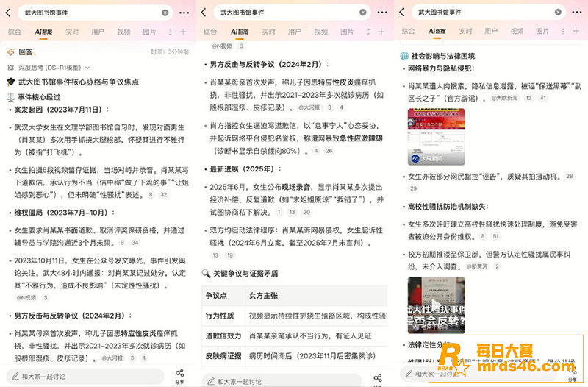Add tab with plus icon, left screen
The width and height of the screenshot is (588, 387).
183,32
